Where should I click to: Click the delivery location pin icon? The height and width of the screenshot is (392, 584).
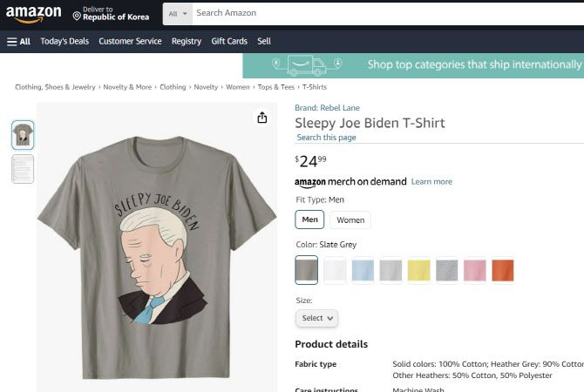pyautogui.click(x=77, y=17)
